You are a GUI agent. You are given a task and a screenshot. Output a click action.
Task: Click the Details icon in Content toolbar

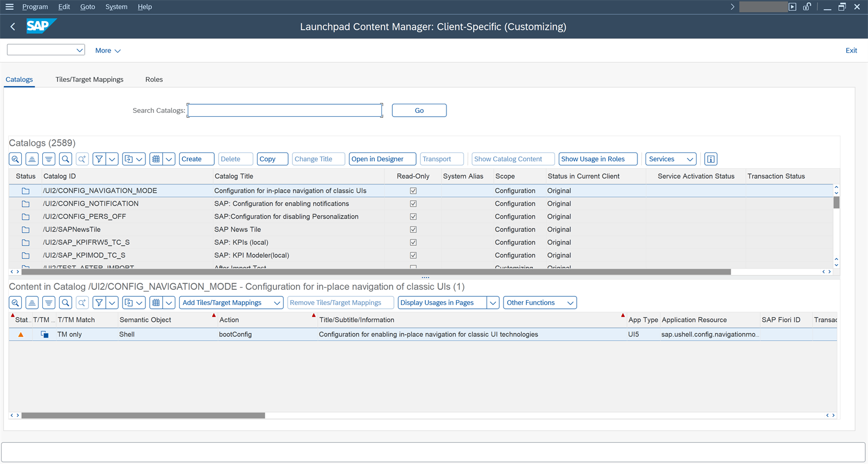pyautogui.click(x=16, y=303)
